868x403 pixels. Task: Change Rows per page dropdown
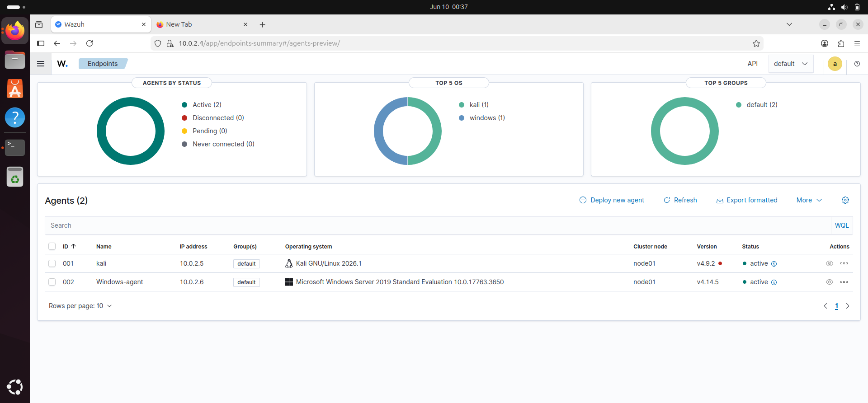pos(80,306)
